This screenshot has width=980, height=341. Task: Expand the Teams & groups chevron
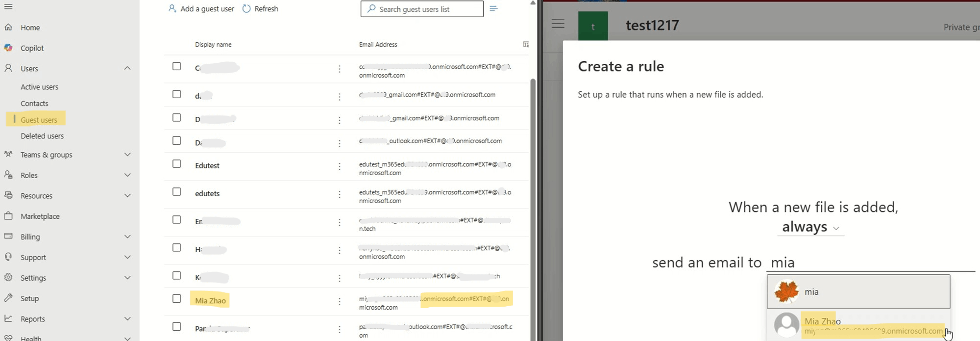click(x=127, y=155)
